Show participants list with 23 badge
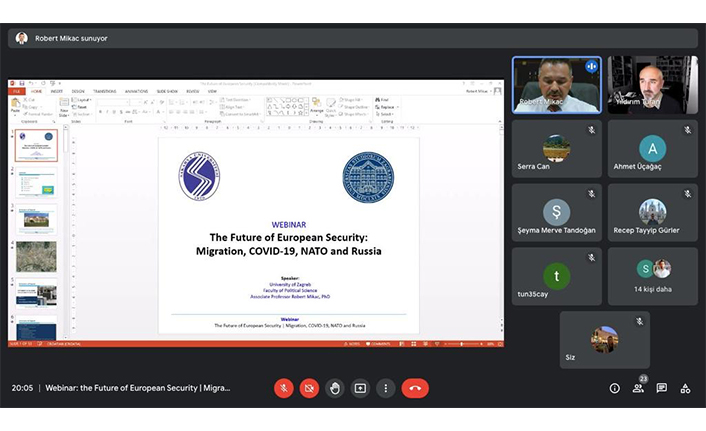The height and width of the screenshot is (431, 706). 638,388
